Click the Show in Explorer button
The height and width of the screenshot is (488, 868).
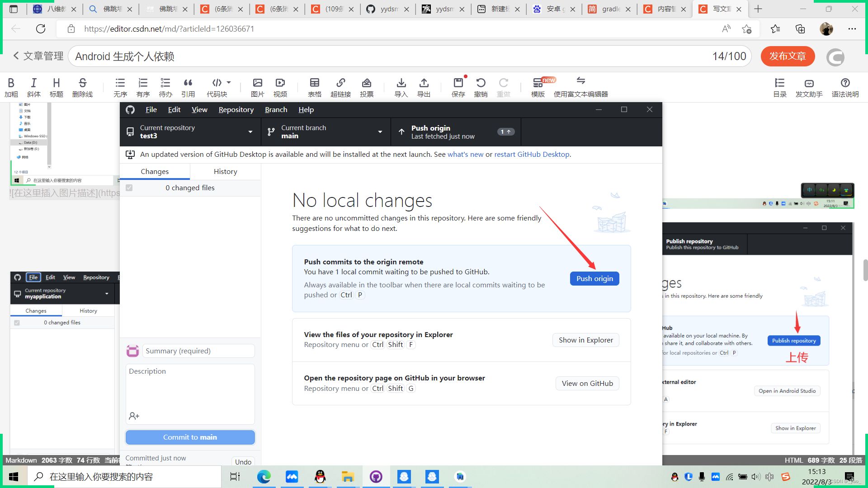click(x=586, y=340)
